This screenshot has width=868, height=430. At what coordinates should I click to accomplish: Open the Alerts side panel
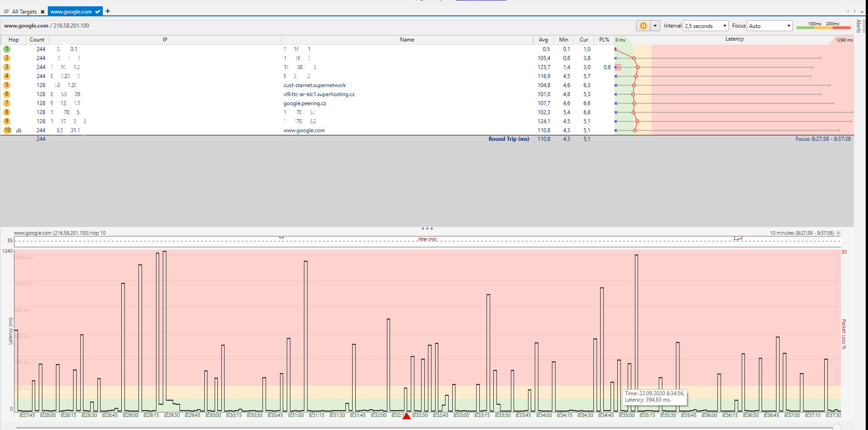click(858, 26)
